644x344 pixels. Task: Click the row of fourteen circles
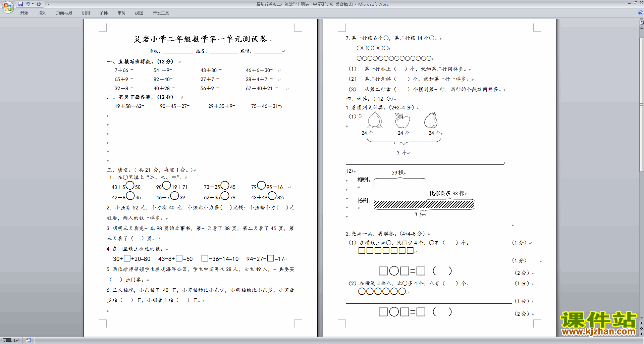394,58
